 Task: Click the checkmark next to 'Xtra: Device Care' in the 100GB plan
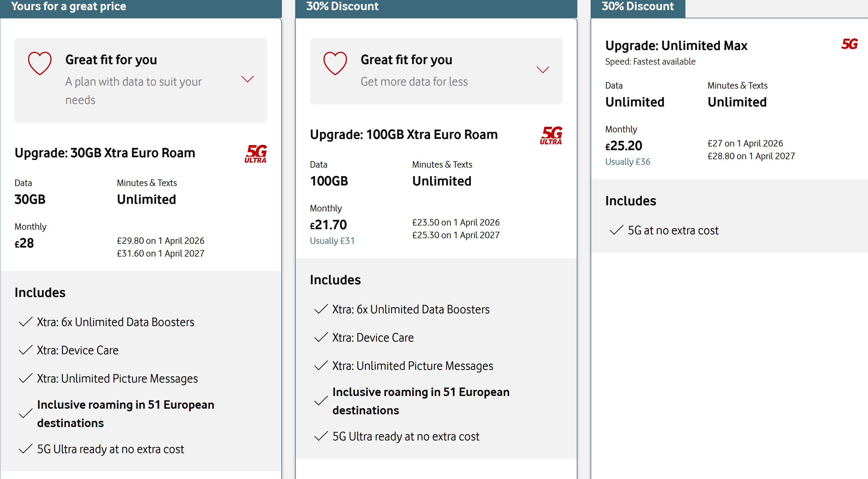pyautogui.click(x=321, y=337)
